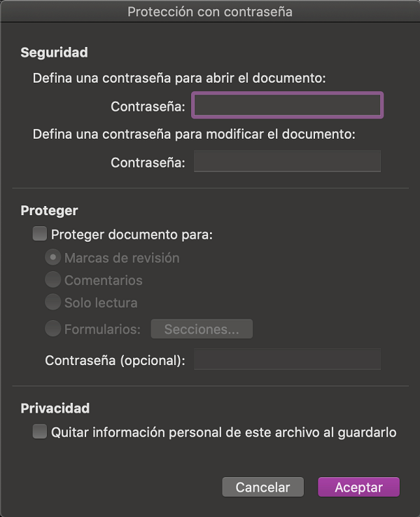Viewport: 420px width, 517px height.
Task: Pick the 'Solo lectura' radio option
Action: point(52,303)
